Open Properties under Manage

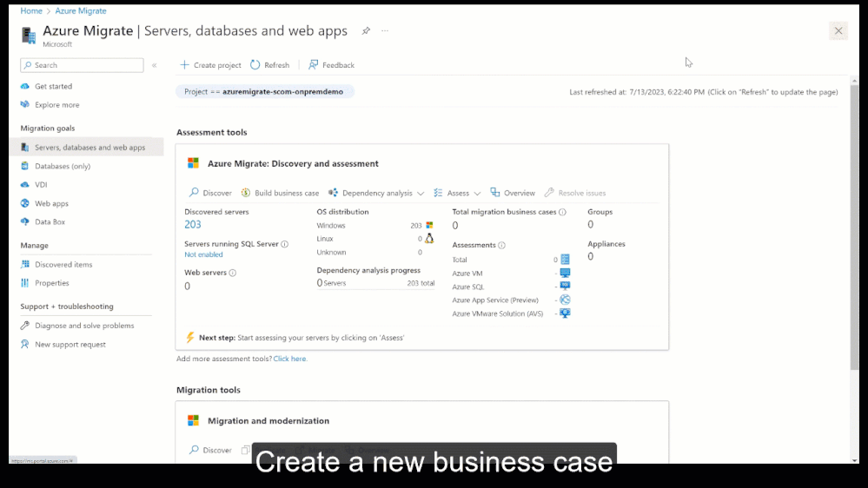pyautogui.click(x=51, y=283)
